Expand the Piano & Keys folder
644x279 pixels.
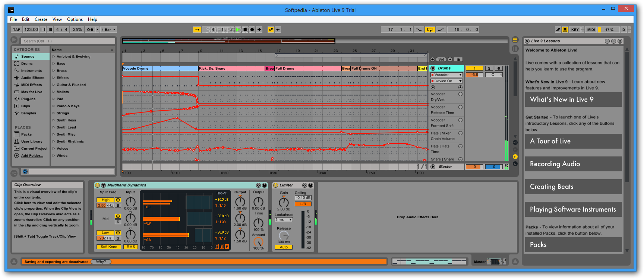54,106
